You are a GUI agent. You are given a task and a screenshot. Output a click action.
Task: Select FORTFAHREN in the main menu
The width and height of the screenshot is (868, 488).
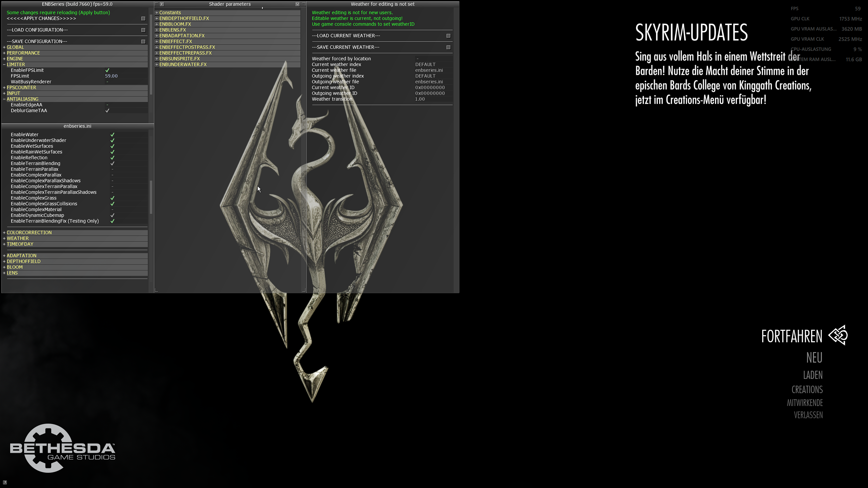point(791,337)
